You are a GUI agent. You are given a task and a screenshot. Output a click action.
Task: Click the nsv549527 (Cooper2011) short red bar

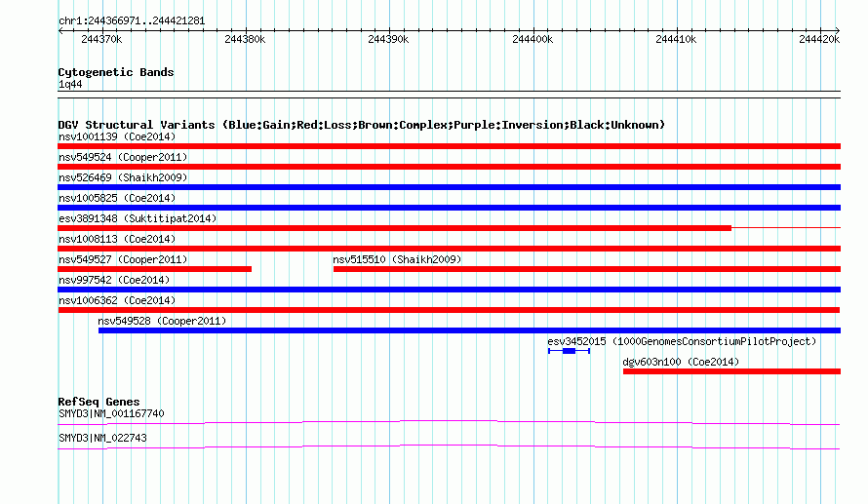(x=154, y=269)
